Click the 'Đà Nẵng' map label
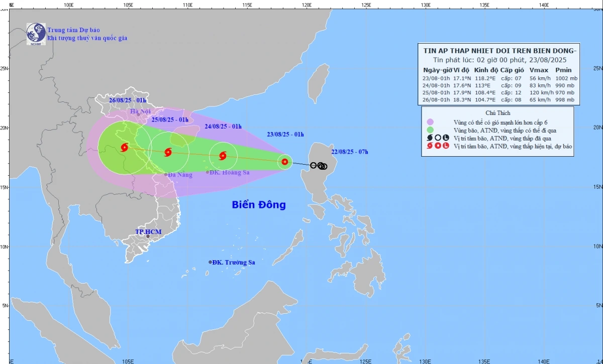Viewport: 603px width, 364px height. pyautogui.click(x=180, y=175)
